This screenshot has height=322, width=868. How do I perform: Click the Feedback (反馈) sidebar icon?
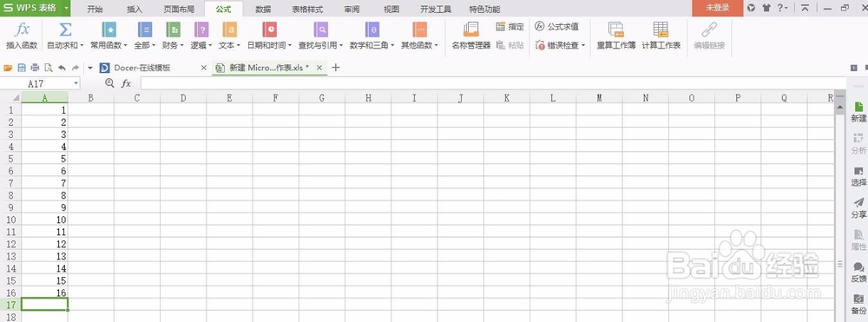[858, 272]
